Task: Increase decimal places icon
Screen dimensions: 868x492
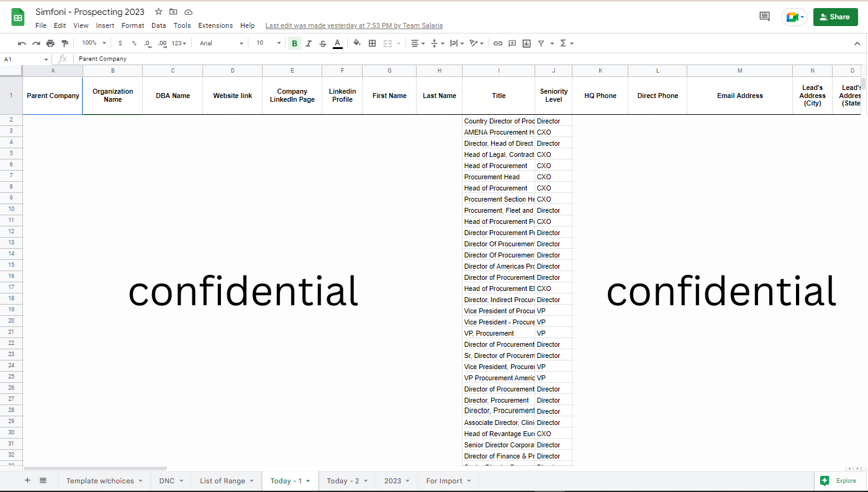Action: tap(162, 43)
